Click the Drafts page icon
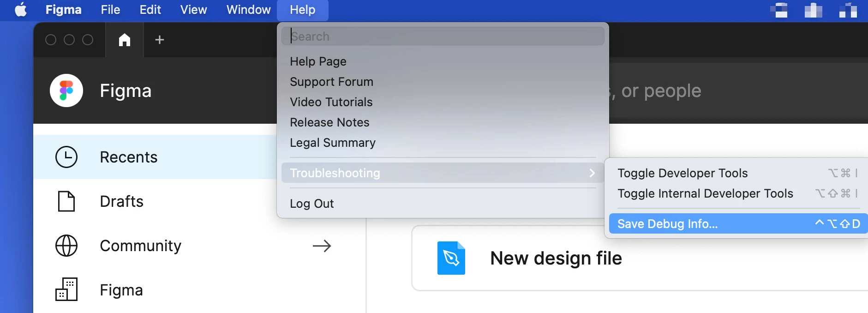868x313 pixels. (x=66, y=201)
